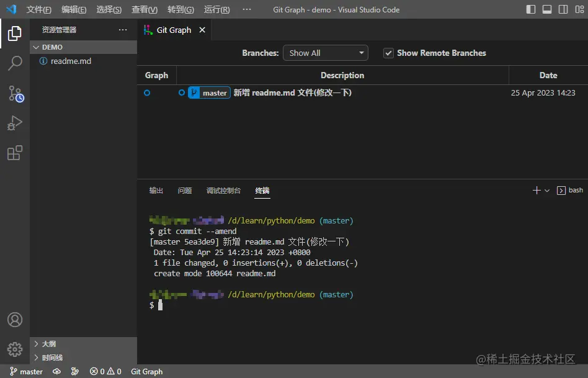Click the 资源管理器 panel title
The image size is (588, 378).
60,30
